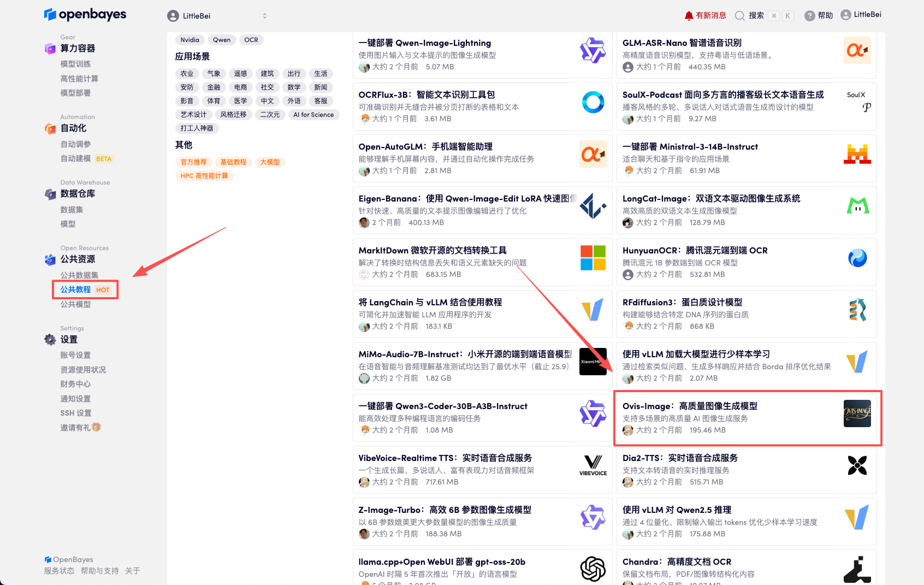Screen dimensions: 924x585
Task: Open the Z-Image-Turbo tutorial title
Action: click(x=445, y=510)
